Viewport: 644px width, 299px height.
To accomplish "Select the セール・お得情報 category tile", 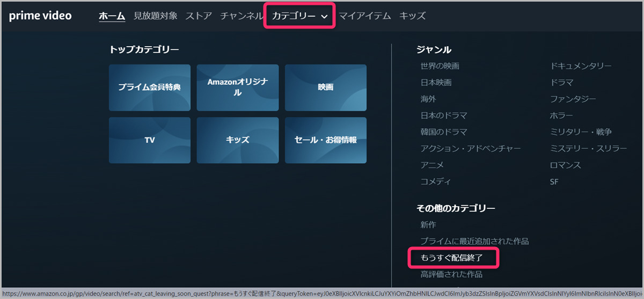I will tap(326, 140).
